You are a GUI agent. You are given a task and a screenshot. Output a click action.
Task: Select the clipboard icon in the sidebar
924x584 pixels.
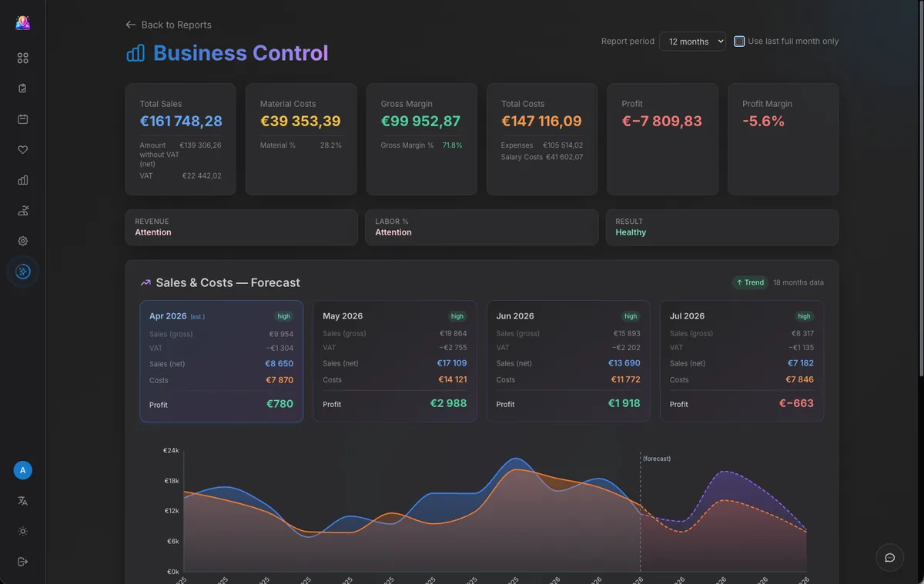[22, 88]
